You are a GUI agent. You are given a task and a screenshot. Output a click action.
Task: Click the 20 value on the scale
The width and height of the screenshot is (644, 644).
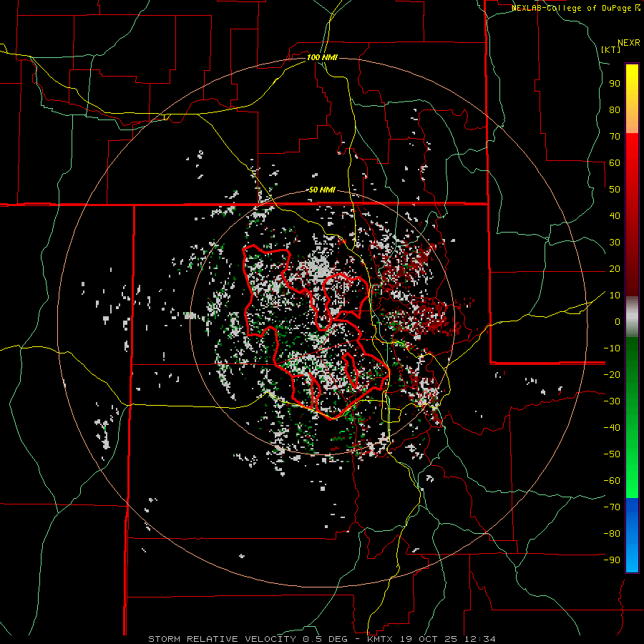pyautogui.click(x=615, y=268)
